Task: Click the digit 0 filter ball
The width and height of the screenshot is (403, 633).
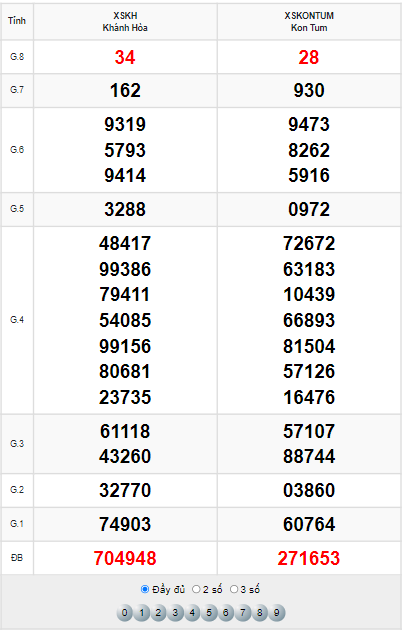Action: coord(125,612)
